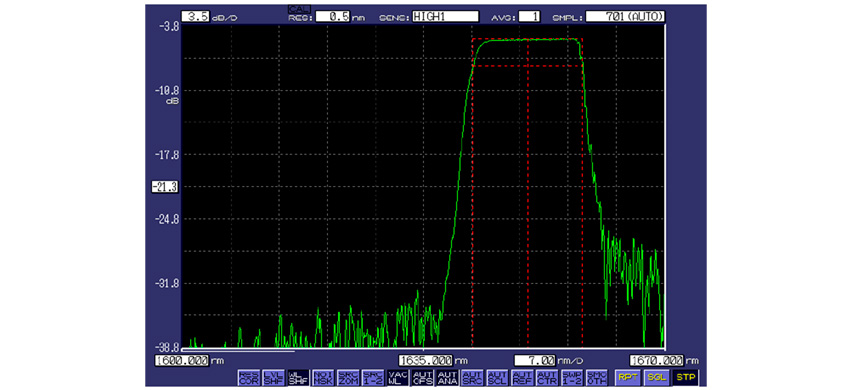Click the LVL SHF indicator button
The image size is (850, 390).
[273, 377]
